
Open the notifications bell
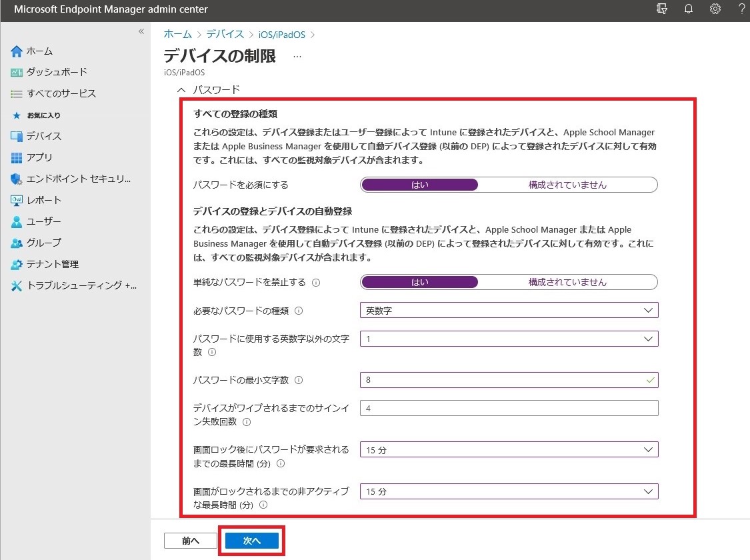click(688, 9)
